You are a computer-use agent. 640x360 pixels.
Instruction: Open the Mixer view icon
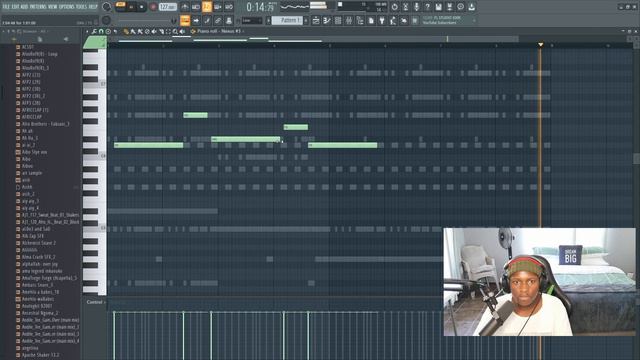click(x=349, y=20)
